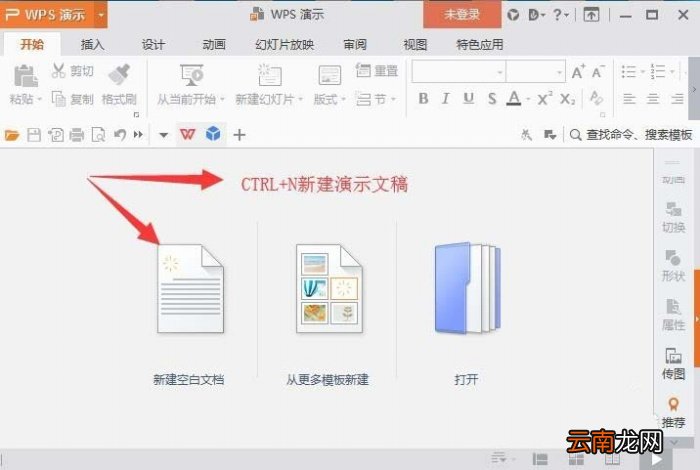
Task: Open the help question mark menu
Action: point(560,15)
